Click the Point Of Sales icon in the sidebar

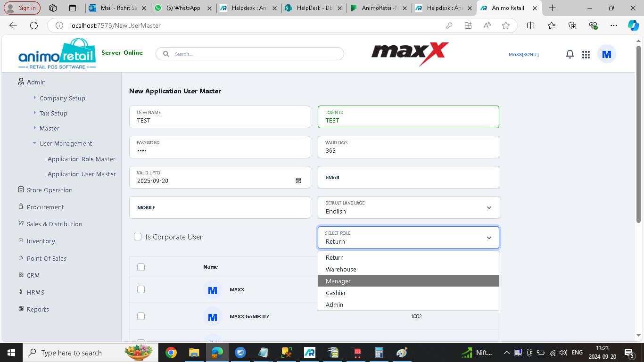(x=21, y=258)
